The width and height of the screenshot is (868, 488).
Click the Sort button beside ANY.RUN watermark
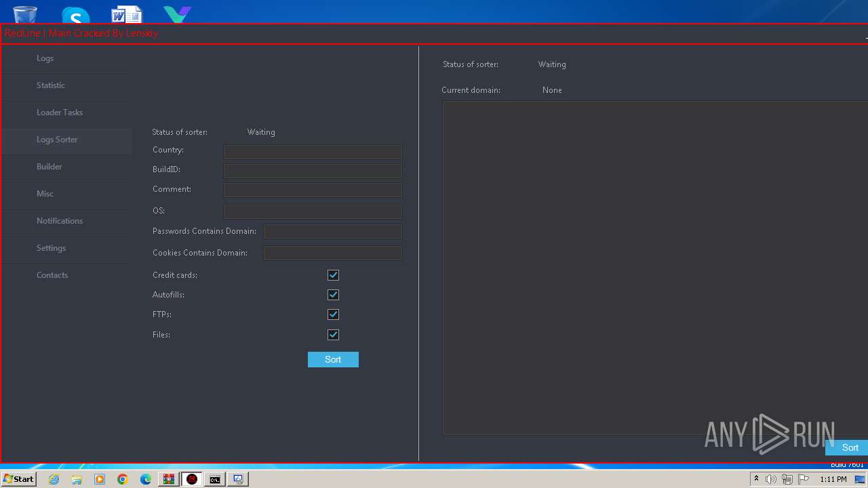click(846, 447)
